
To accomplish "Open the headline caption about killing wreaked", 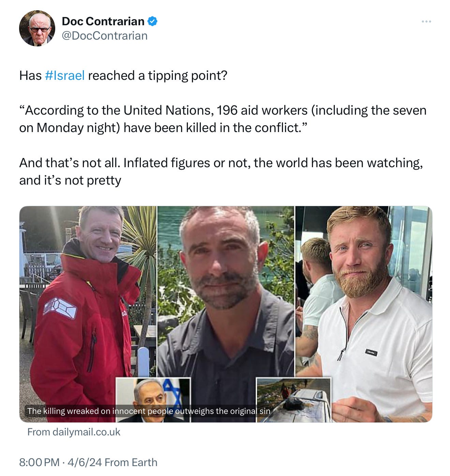I will tap(149, 411).
